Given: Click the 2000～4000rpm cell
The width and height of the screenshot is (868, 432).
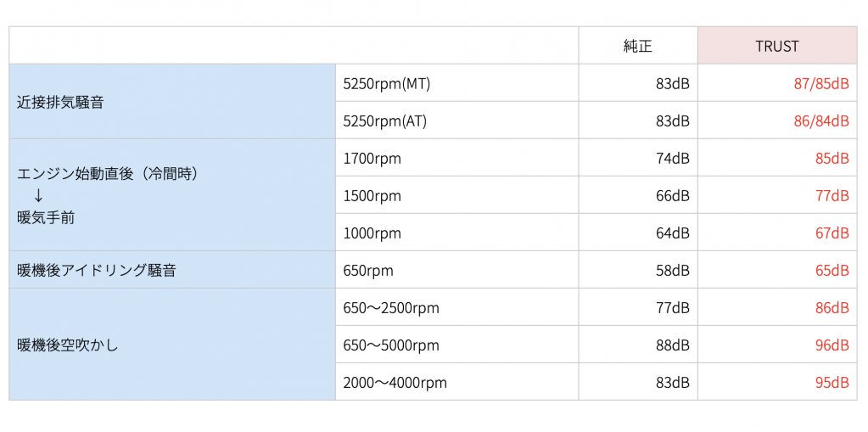Looking at the screenshot, I should point(457,382).
